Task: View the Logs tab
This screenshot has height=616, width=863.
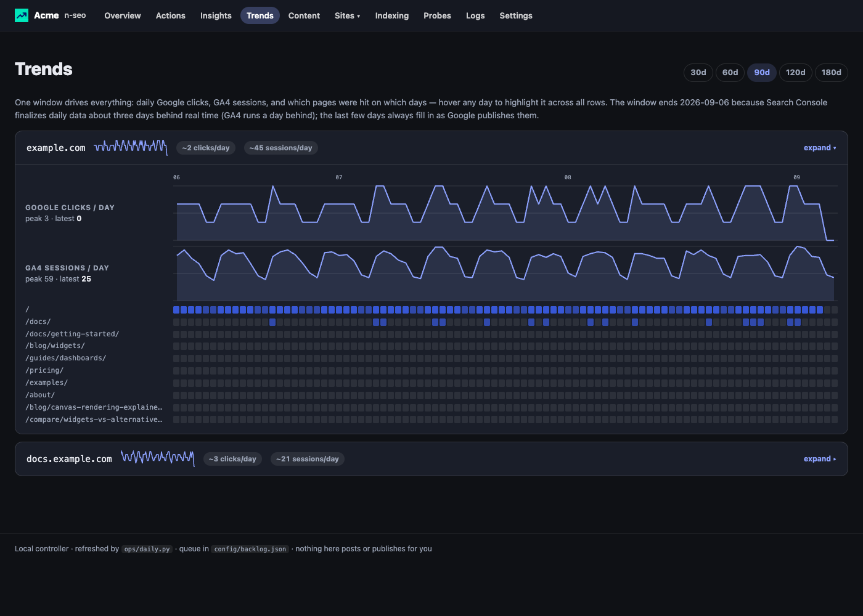Action: (475, 15)
